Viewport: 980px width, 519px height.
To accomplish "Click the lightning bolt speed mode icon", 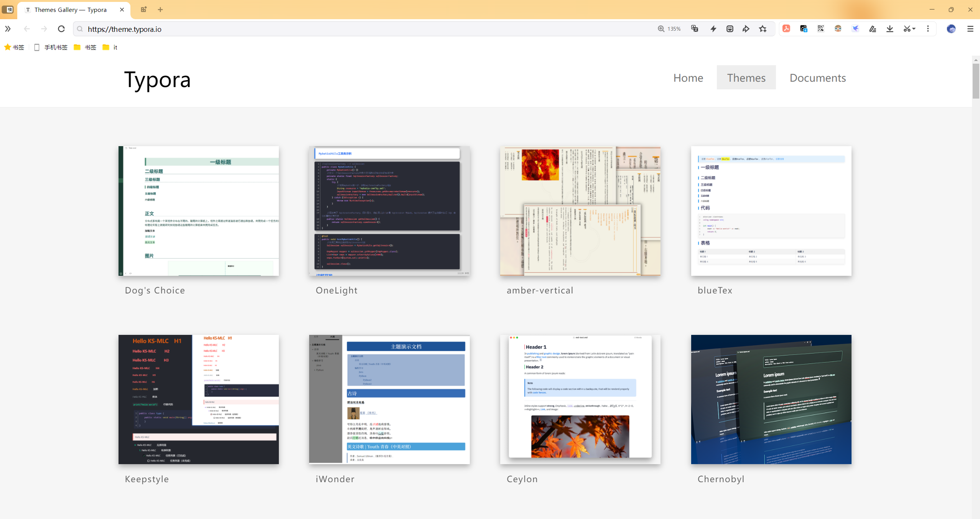I will (713, 29).
